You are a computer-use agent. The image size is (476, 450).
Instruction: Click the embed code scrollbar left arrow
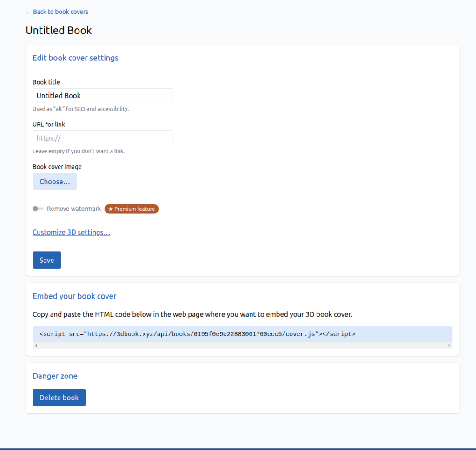(36, 346)
